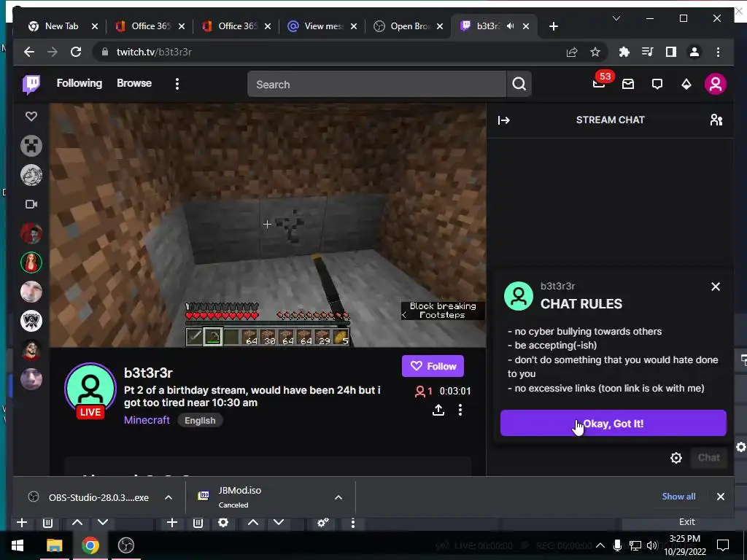Click the address bar URL twitch.tv/b3t3r3r
This screenshot has height=560, width=747.
(154, 52)
